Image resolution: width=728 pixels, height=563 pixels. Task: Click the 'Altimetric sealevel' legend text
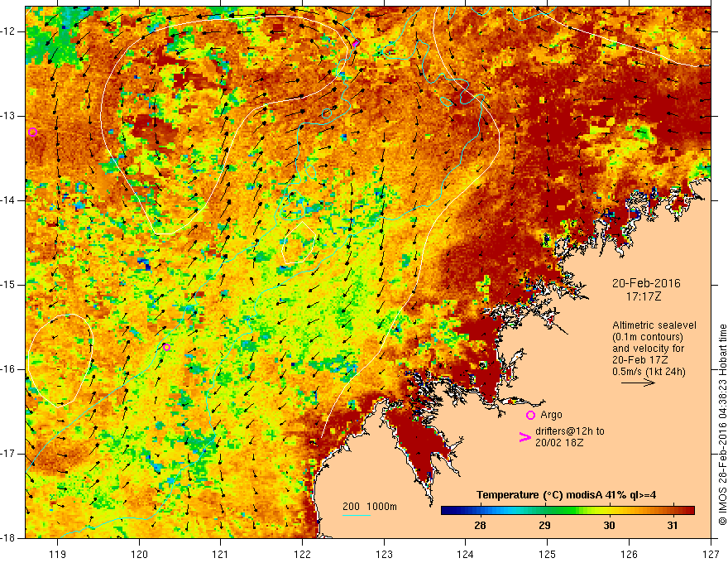(x=654, y=325)
